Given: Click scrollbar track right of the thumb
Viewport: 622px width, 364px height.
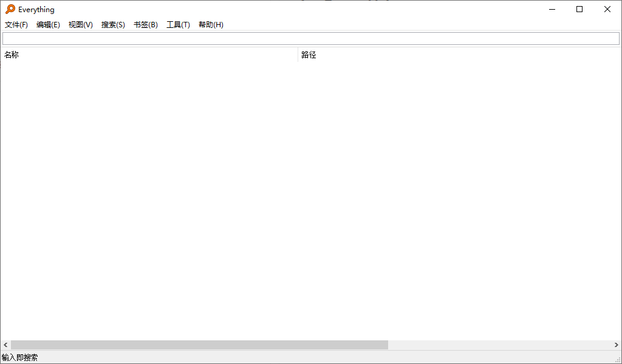Looking at the screenshot, I should [498, 345].
